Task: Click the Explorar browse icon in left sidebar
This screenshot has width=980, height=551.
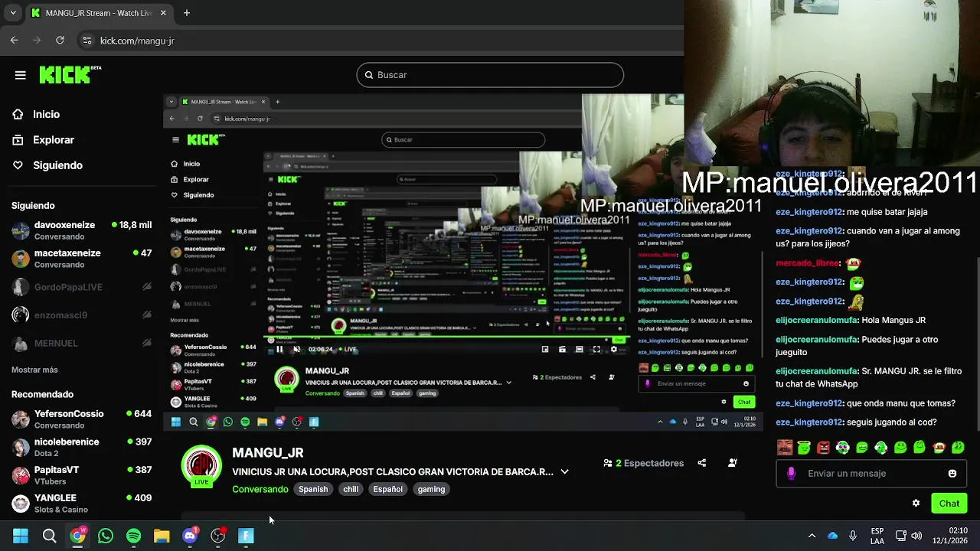Action: coord(18,140)
